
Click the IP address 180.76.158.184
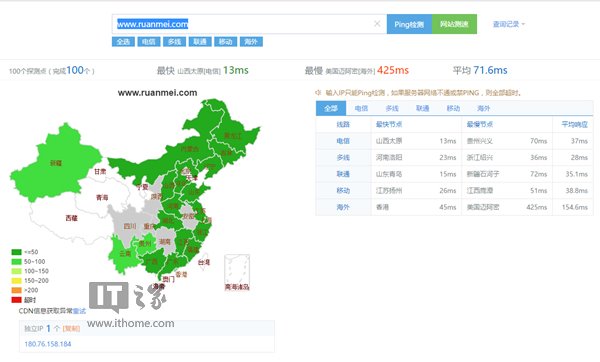tap(48, 344)
